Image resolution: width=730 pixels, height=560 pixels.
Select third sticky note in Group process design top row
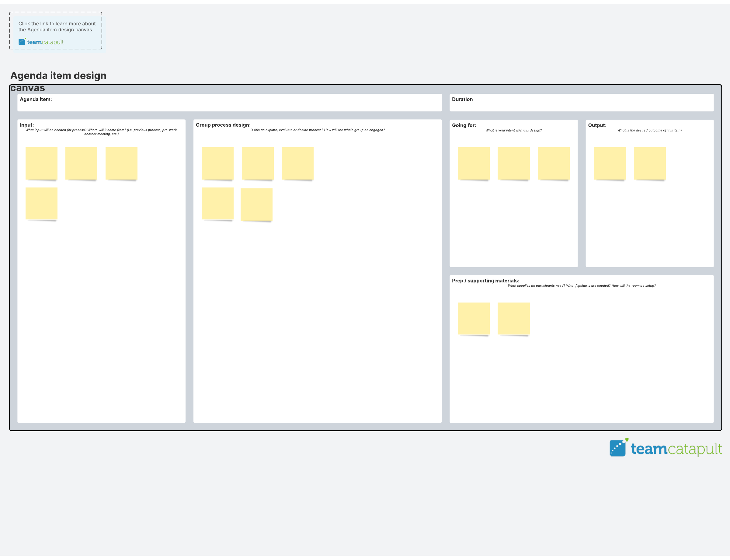(x=297, y=163)
